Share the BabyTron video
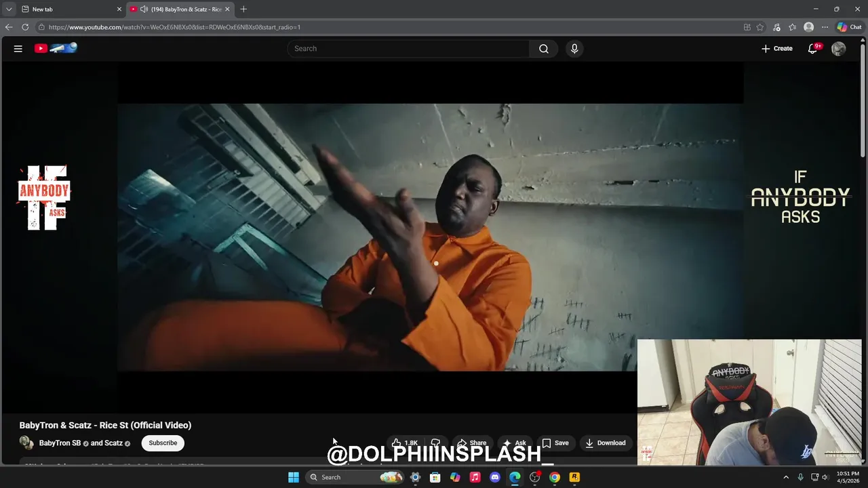The image size is (868, 488). (x=471, y=443)
